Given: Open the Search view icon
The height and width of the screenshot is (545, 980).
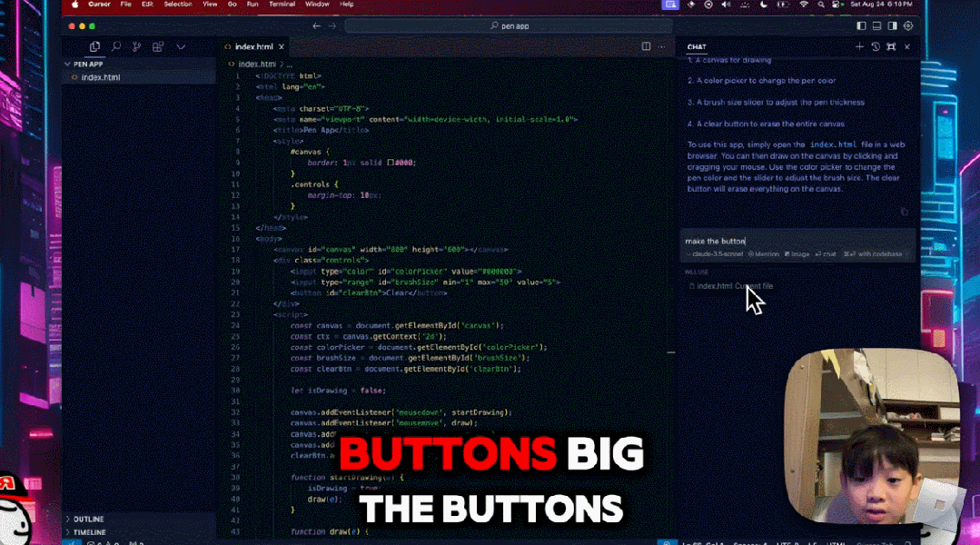Looking at the screenshot, I should 115,46.
